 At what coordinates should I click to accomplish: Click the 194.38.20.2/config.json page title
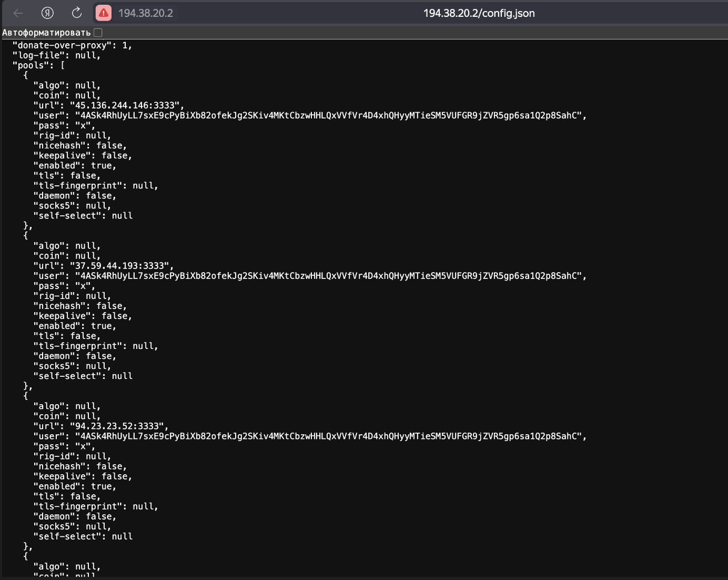click(479, 13)
